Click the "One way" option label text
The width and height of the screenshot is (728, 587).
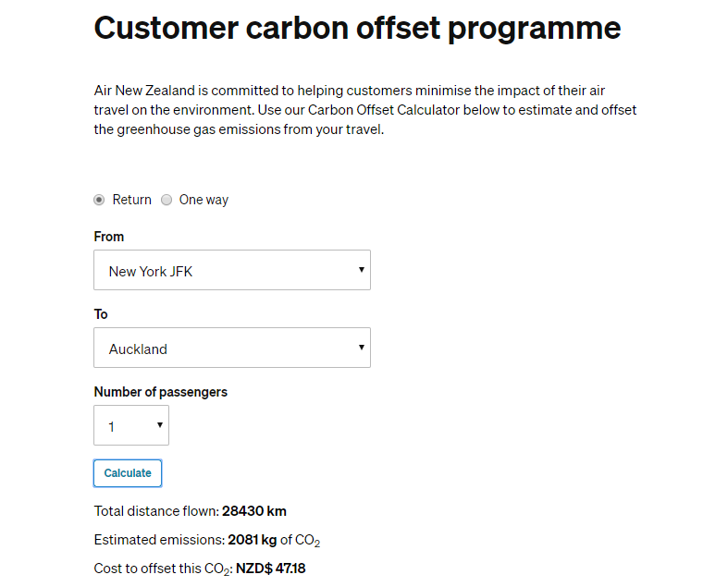(x=204, y=200)
